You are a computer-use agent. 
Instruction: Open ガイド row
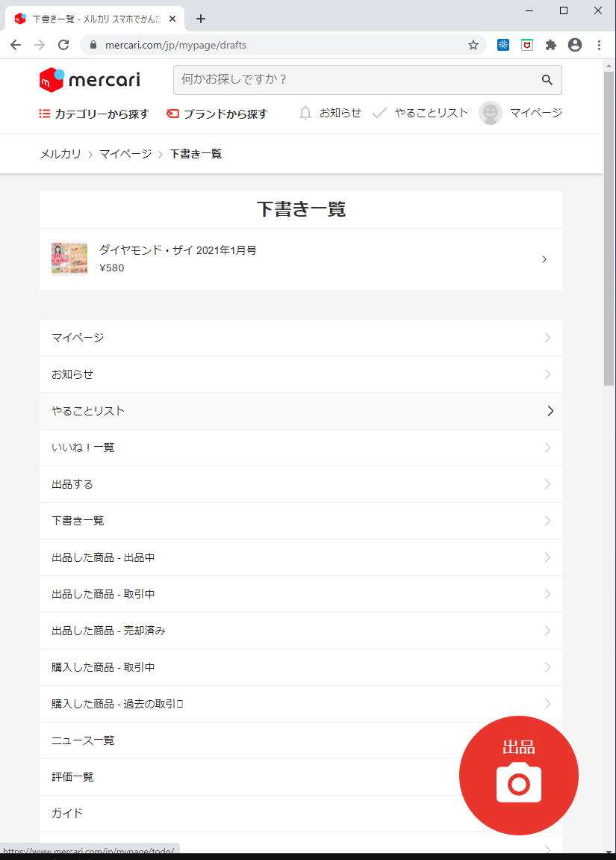(301, 814)
